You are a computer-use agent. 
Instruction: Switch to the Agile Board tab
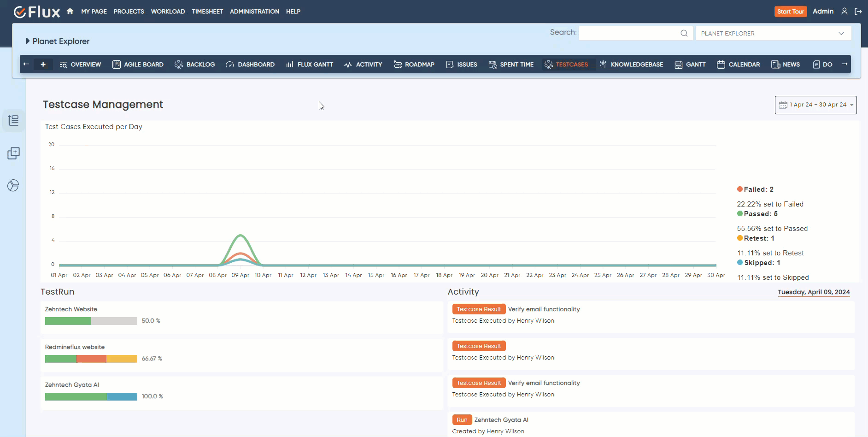coord(138,65)
